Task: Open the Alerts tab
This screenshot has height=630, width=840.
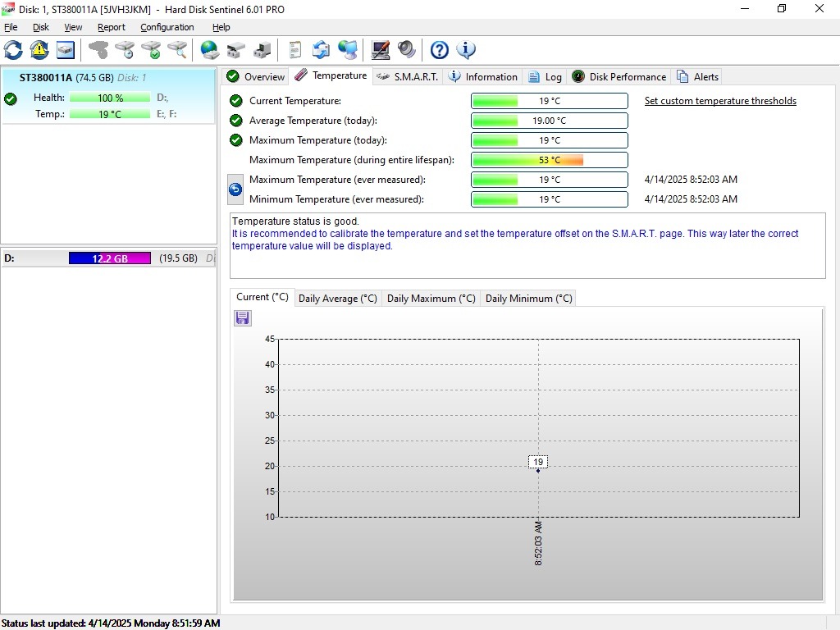Action: [x=697, y=76]
